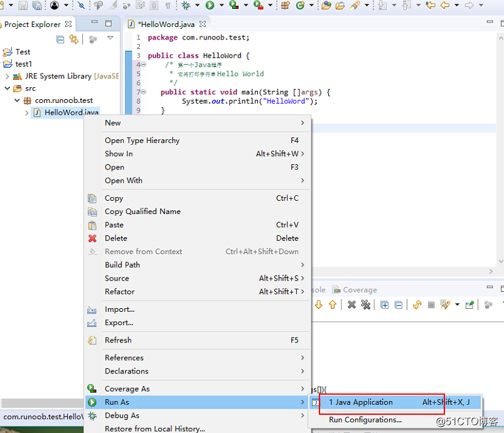
Task: Toggle Block Selection Mode toolbar icon
Action: (154, 5)
